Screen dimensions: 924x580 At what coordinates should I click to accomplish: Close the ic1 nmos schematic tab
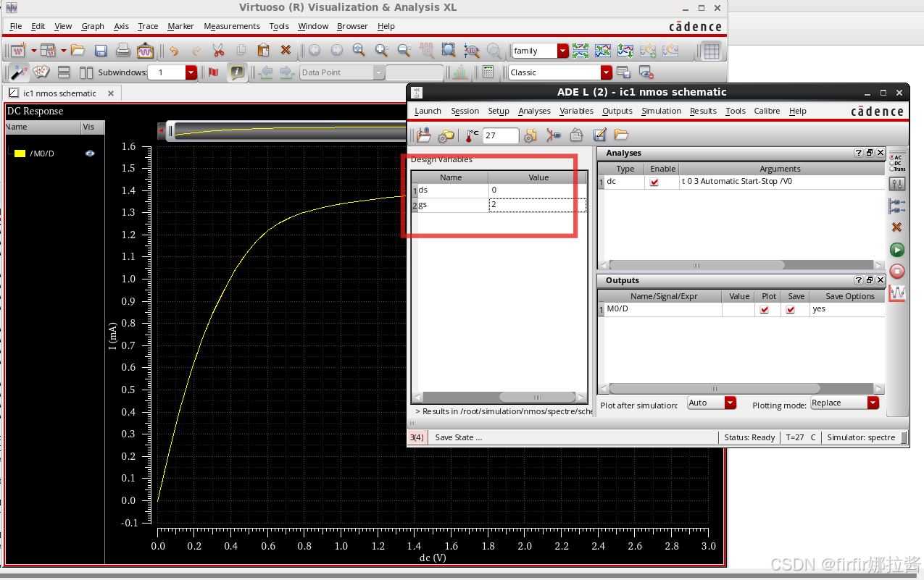point(111,93)
